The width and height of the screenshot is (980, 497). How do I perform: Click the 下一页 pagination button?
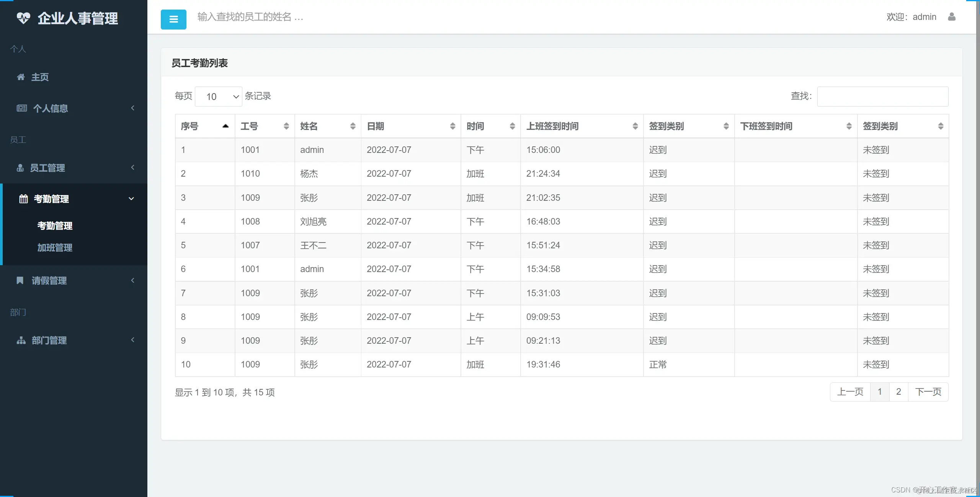pos(928,392)
